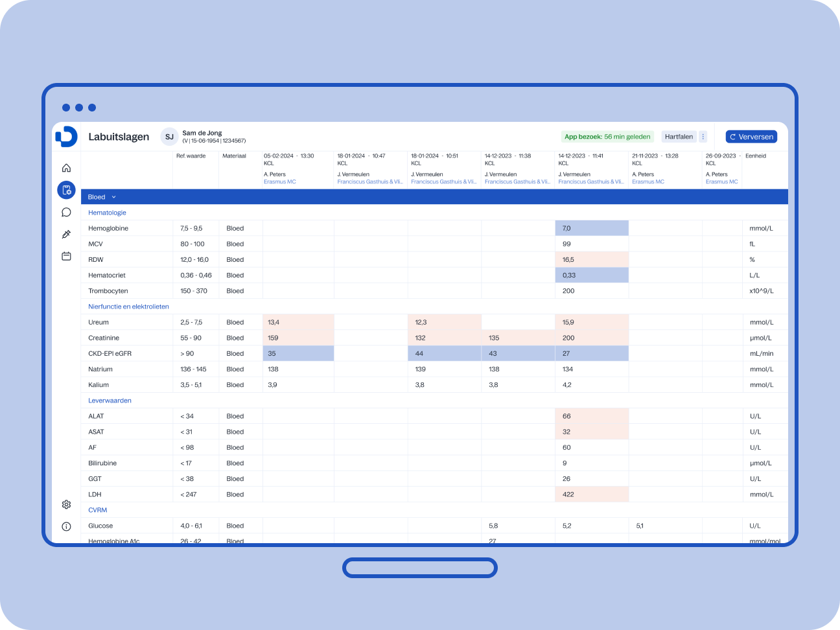Collapse the Bloed section chevron

(114, 197)
